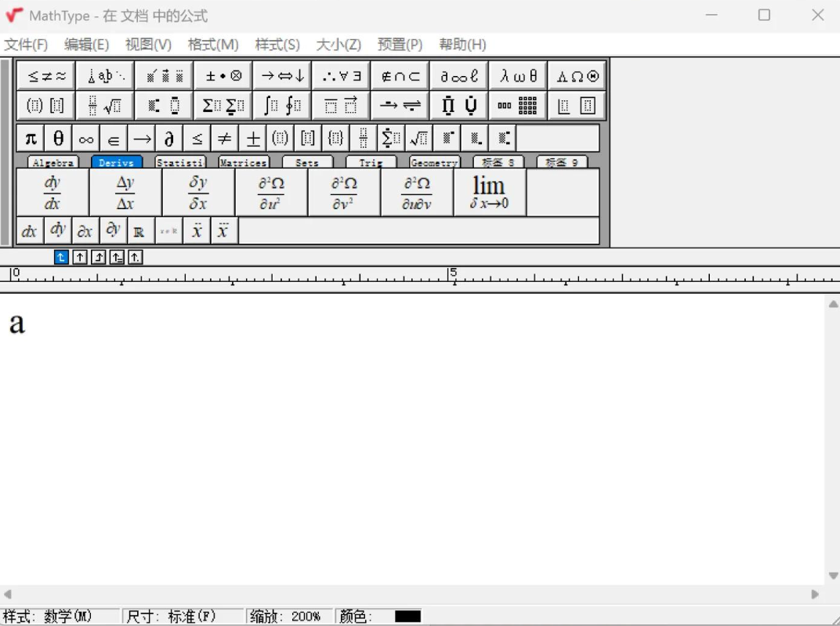840x626 pixels.
Task: Open the summation templates palette
Action: click(223, 105)
